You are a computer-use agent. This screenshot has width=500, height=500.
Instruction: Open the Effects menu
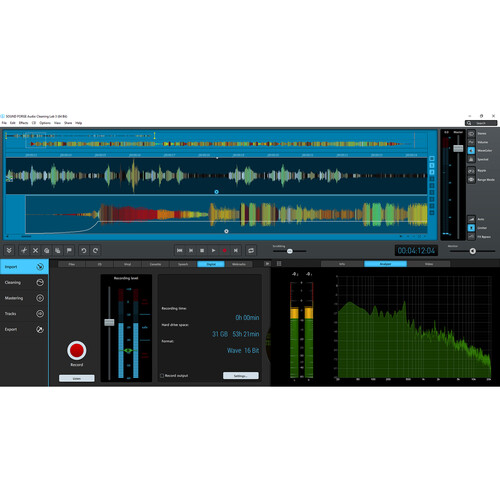point(23,123)
